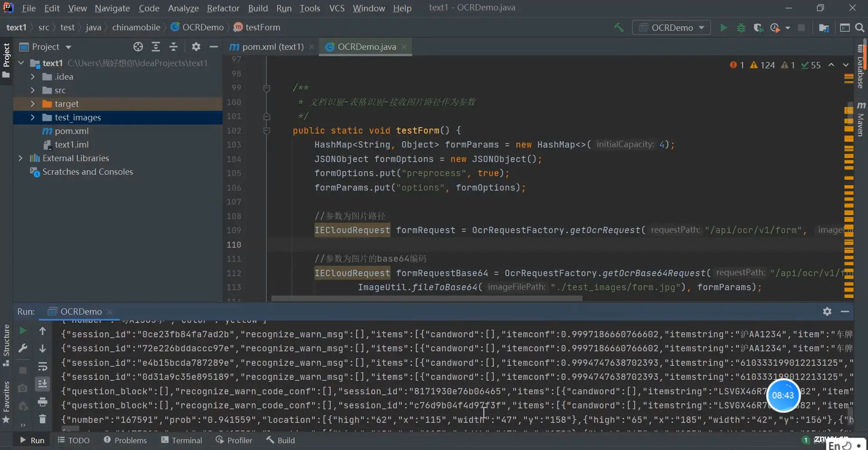Toggle soft-wrap in Run console
Viewport: 868px width, 450px height.
pyautogui.click(x=43, y=366)
